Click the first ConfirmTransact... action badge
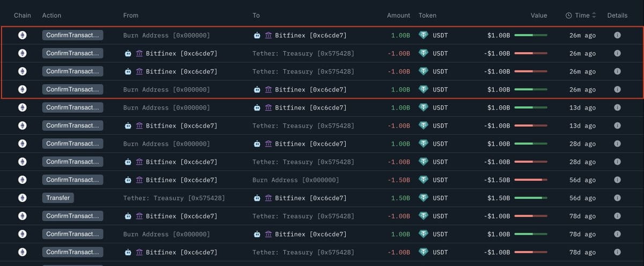The image size is (644, 266). pyautogui.click(x=72, y=35)
